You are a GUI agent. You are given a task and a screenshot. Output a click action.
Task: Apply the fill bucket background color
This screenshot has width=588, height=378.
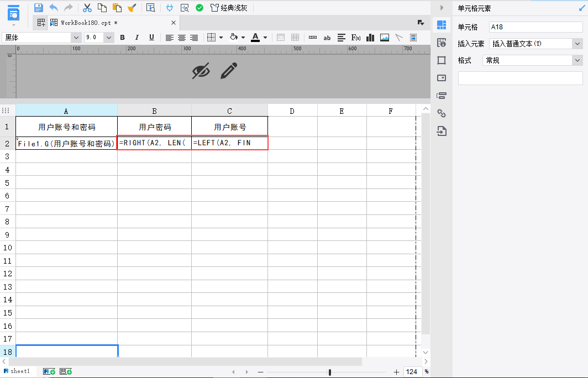tap(234, 37)
